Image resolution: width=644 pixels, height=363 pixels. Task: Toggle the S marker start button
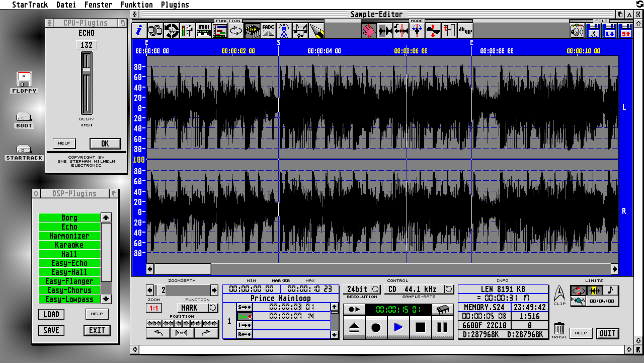245,307
